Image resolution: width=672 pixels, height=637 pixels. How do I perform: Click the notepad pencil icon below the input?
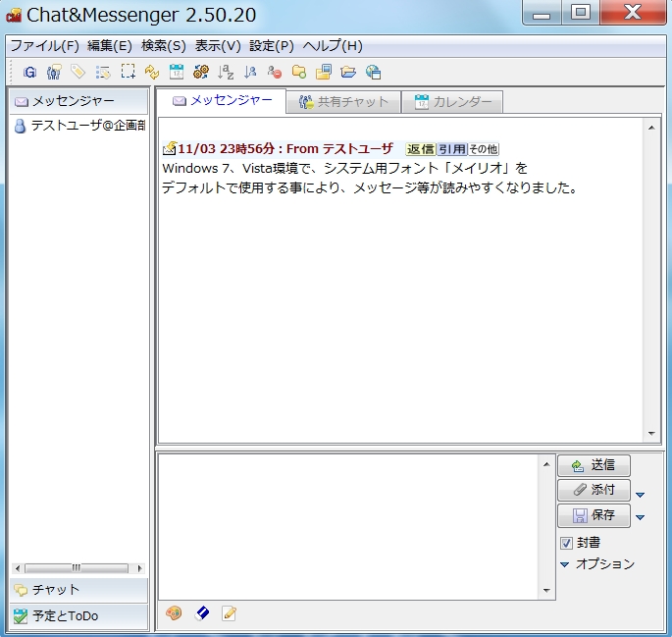coord(230,613)
